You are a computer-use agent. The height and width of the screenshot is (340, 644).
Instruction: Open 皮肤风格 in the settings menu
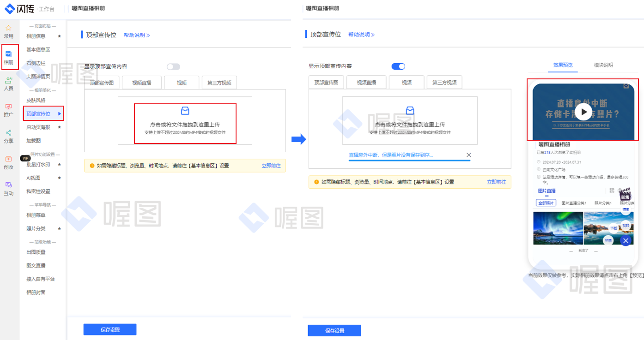coord(36,100)
